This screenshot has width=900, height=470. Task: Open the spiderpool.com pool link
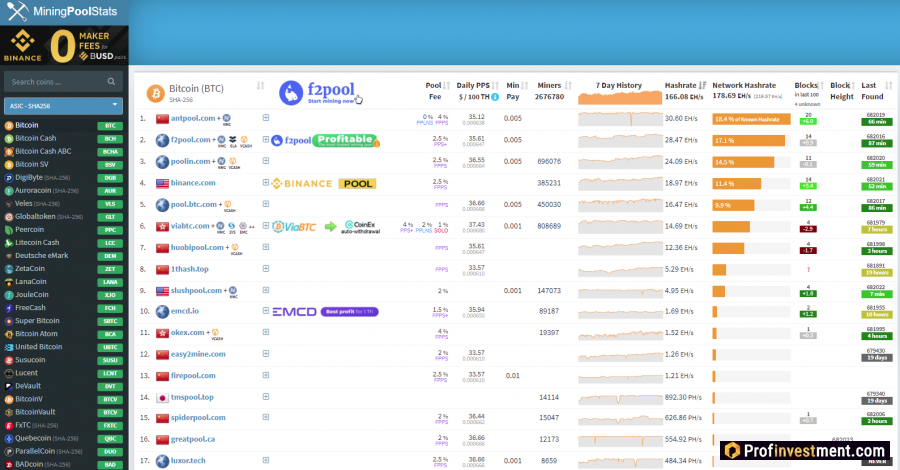coord(198,418)
